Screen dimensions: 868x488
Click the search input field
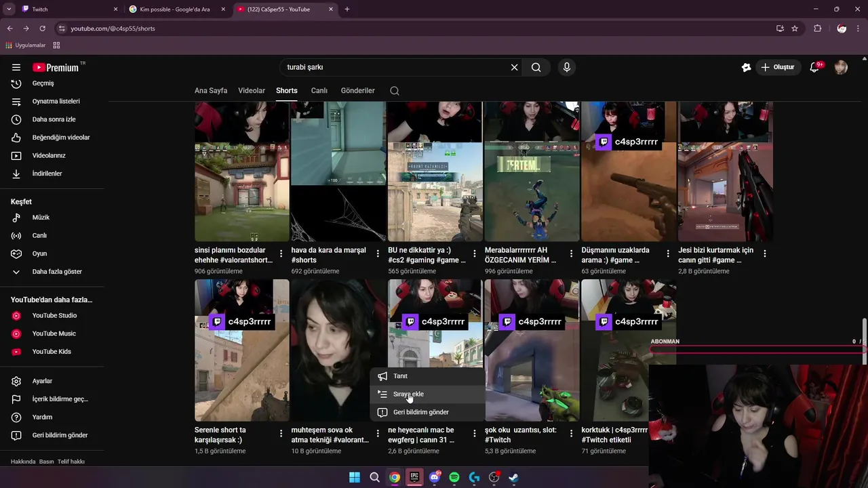(x=397, y=67)
